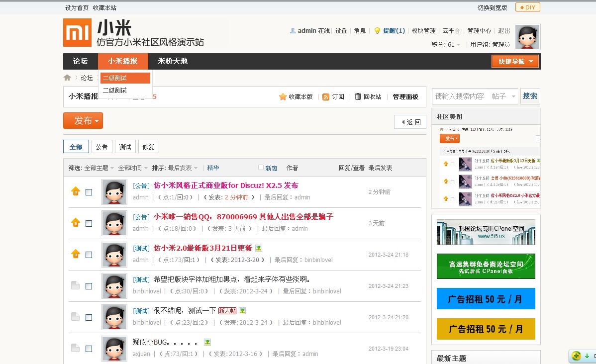Click the pinned arrow icon for 仿小米风格正式商业版 thread
The image size is (596, 364).
pyautogui.click(x=76, y=191)
